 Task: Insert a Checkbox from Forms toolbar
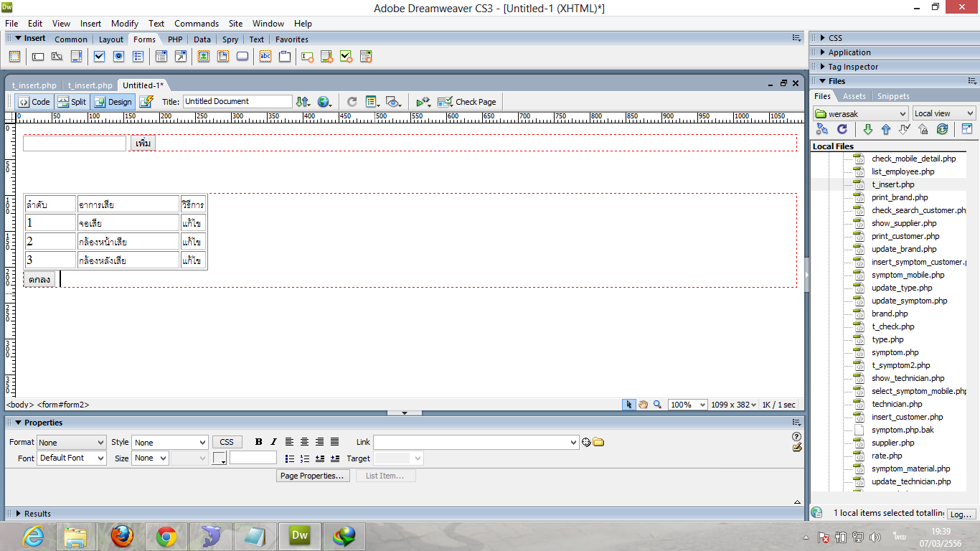pyautogui.click(x=100, y=56)
